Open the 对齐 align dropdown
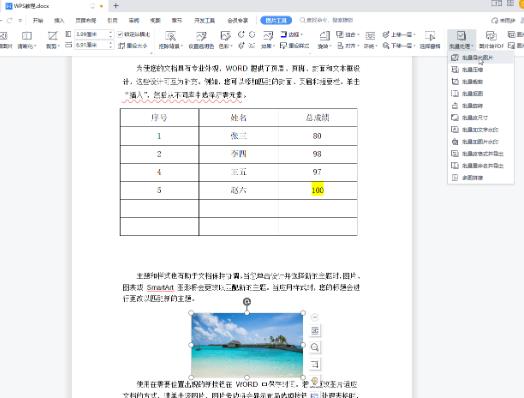 click(348, 45)
